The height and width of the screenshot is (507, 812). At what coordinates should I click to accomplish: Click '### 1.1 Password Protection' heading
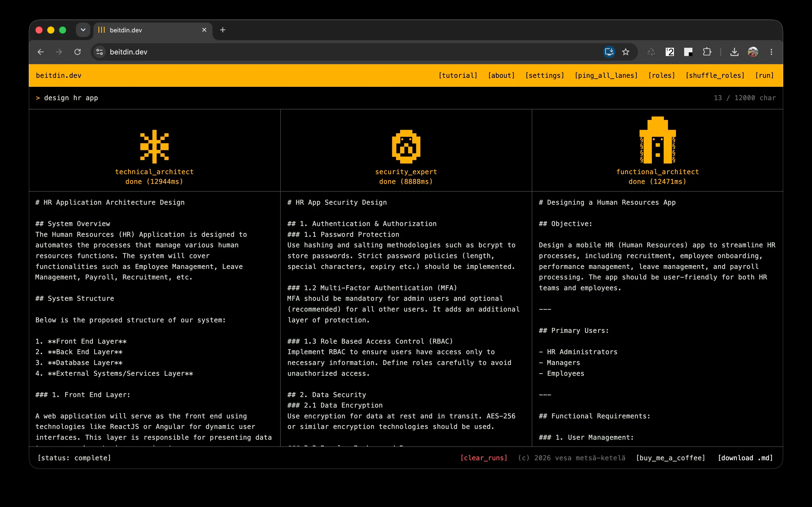[343, 234]
